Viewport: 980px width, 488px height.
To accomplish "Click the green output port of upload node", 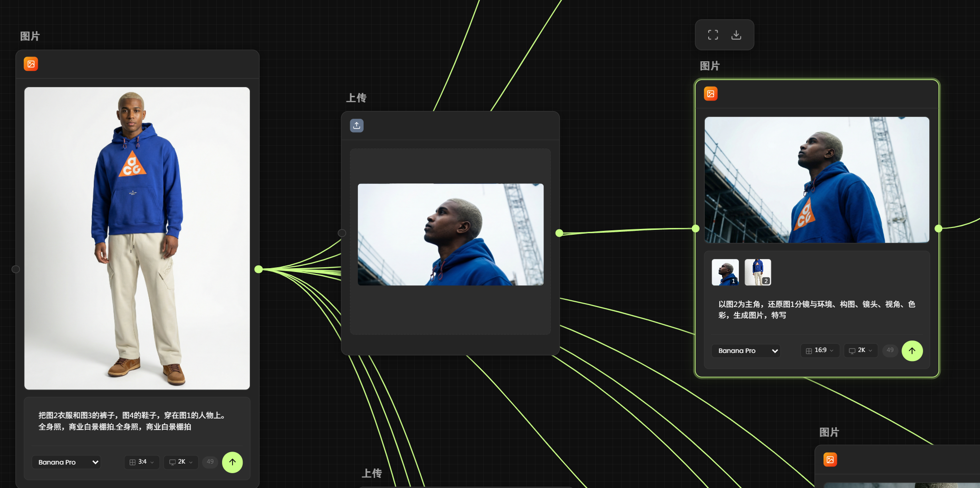I will [559, 233].
